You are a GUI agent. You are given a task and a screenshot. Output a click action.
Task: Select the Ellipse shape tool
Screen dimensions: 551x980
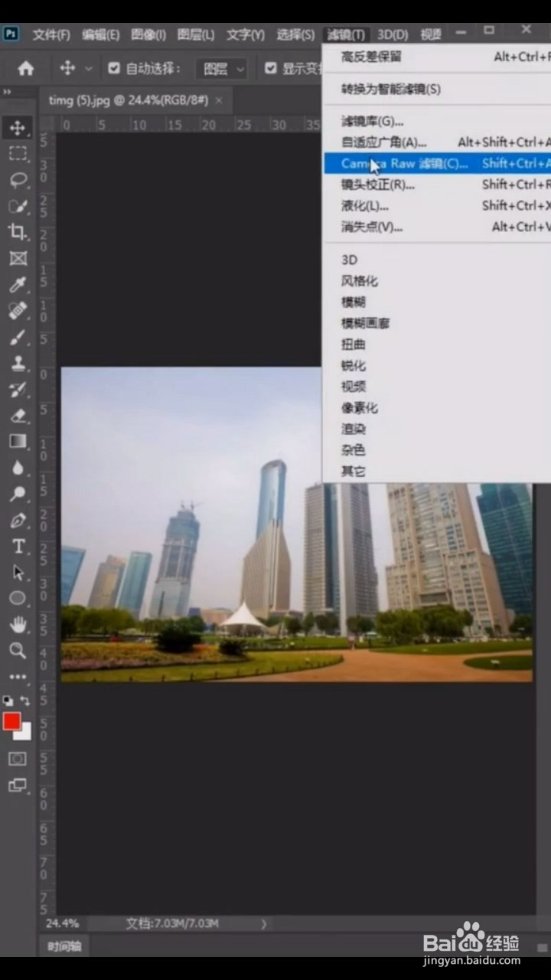pos(18,598)
